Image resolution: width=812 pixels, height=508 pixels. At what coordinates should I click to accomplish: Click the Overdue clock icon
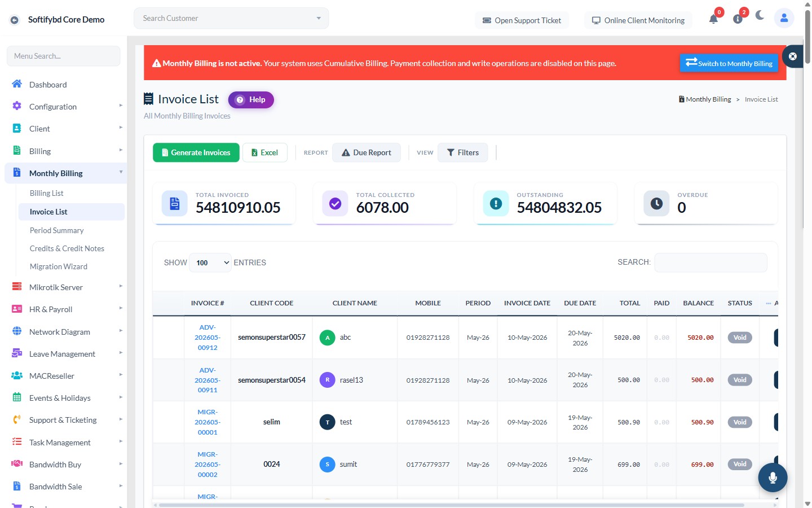pyautogui.click(x=656, y=203)
